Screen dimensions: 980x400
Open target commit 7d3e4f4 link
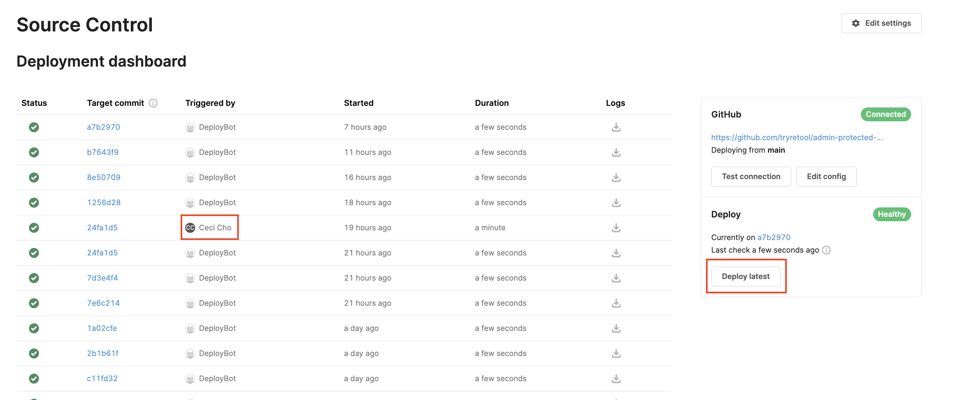[102, 278]
